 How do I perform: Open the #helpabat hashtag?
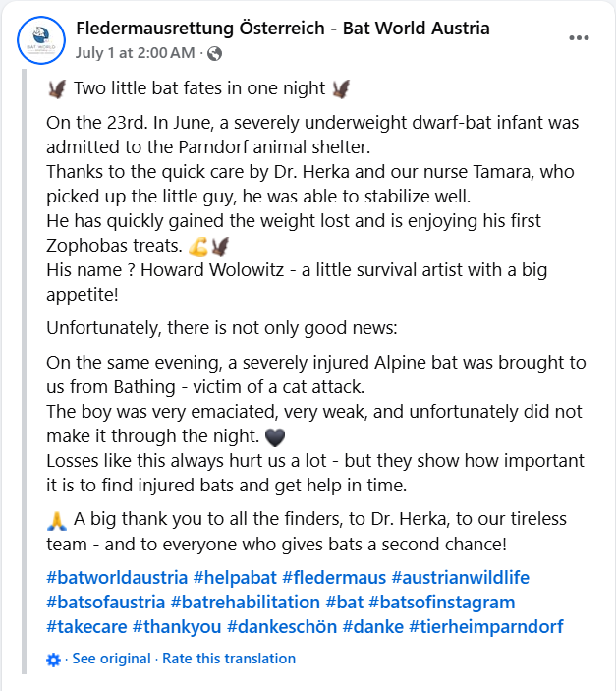point(235,577)
